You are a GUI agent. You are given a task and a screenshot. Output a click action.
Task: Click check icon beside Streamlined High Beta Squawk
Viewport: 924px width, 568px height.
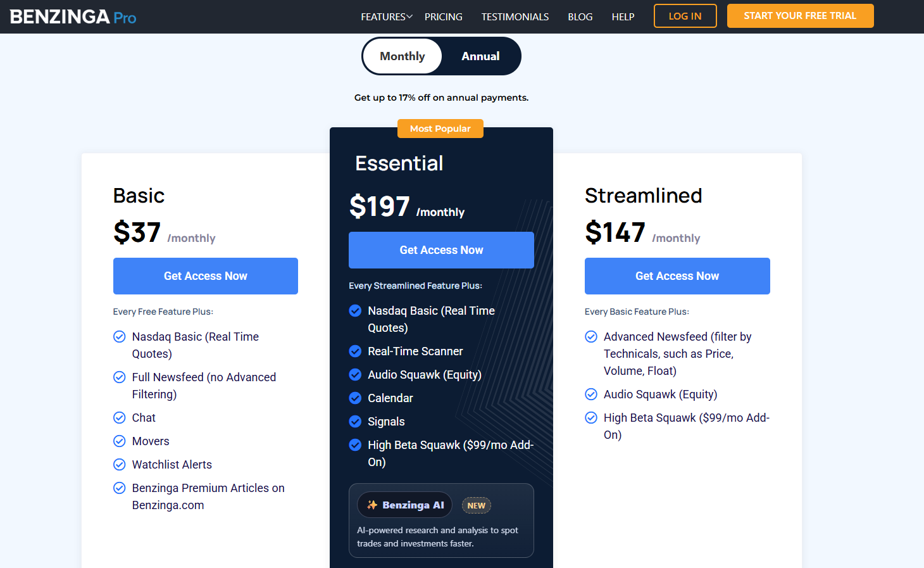click(x=590, y=417)
